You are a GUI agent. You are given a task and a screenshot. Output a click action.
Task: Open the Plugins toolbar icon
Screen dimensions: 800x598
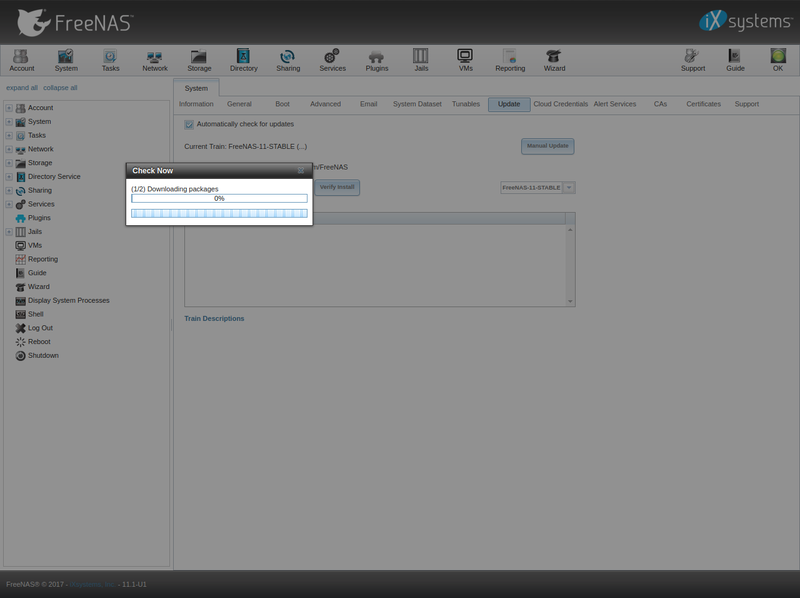point(377,60)
